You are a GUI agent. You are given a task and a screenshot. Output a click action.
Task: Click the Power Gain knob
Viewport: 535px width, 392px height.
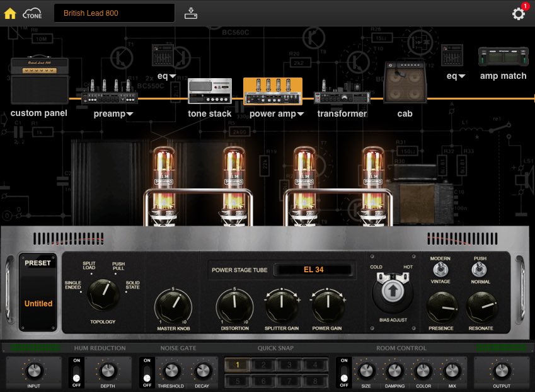click(x=327, y=306)
